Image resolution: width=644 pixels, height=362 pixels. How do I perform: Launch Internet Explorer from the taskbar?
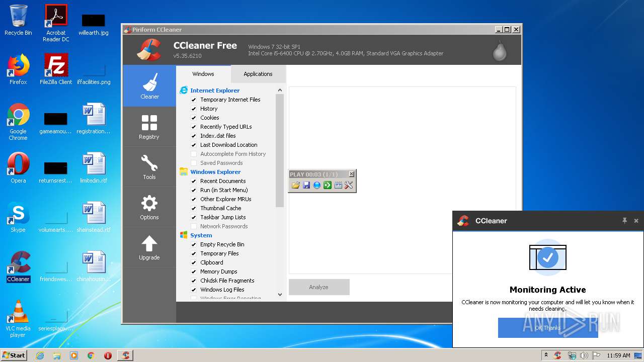tap(40, 355)
